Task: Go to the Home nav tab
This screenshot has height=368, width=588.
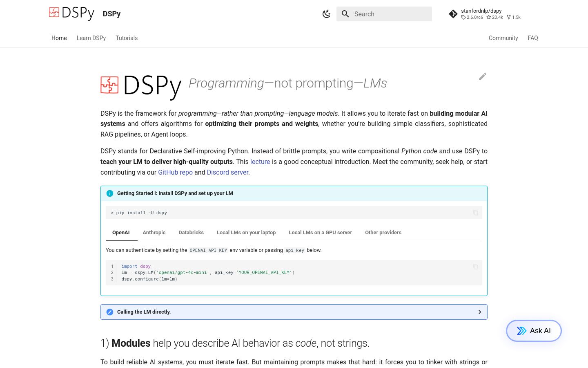Action: pyautogui.click(x=59, y=38)
